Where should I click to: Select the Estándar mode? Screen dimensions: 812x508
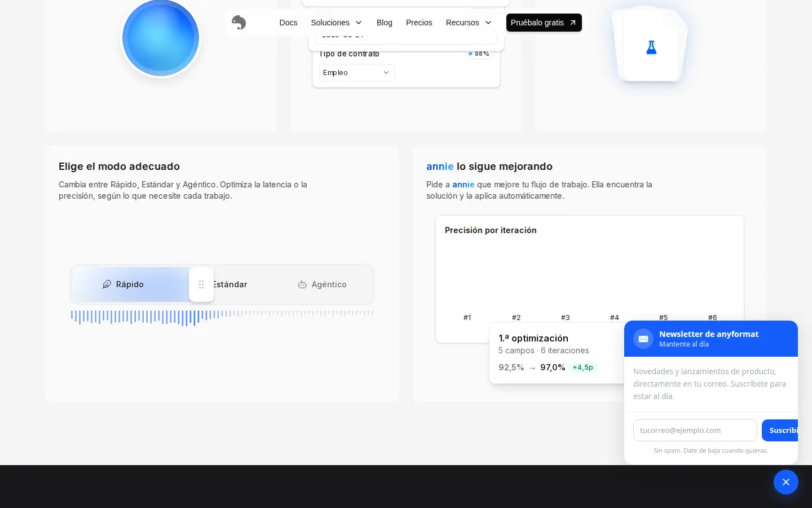[x=230, y=284]
